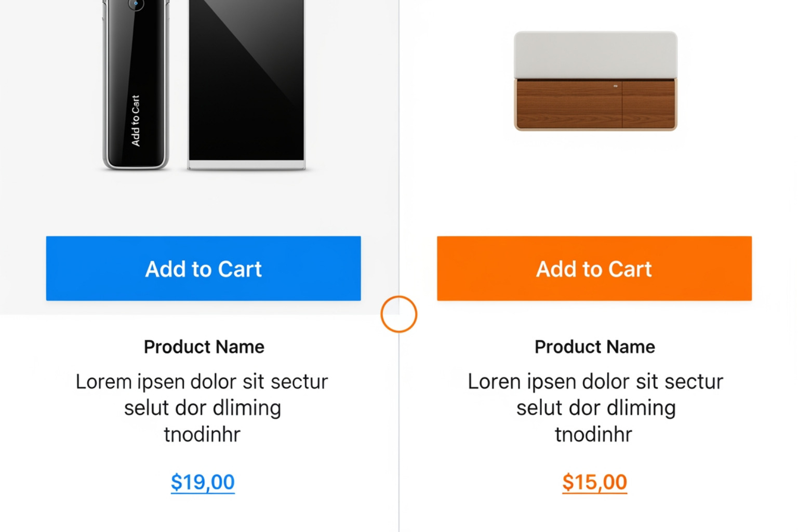Select the orange circle divider control
Screen dimensions: 798x532
pyautogui.click(x=398, y=314)
